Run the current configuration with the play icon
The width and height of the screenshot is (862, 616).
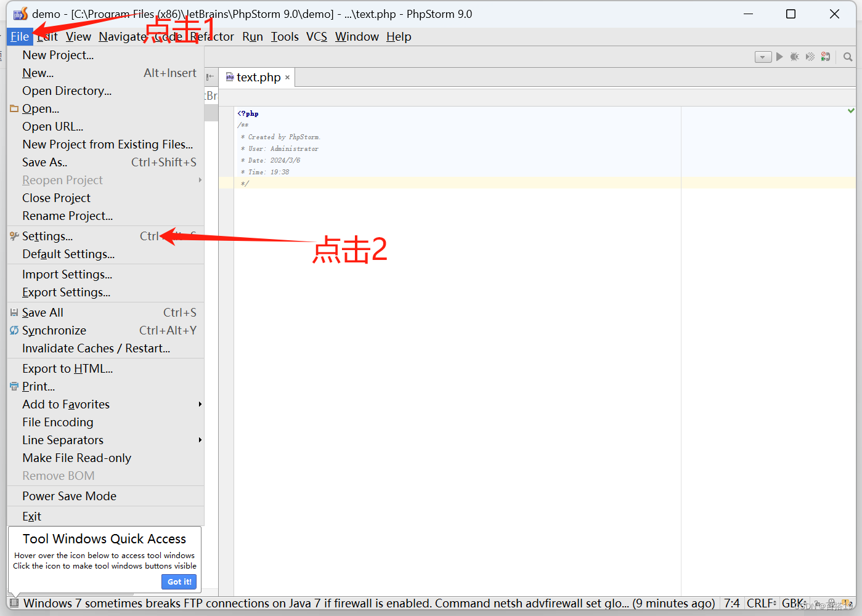click(x=779, y=57)
